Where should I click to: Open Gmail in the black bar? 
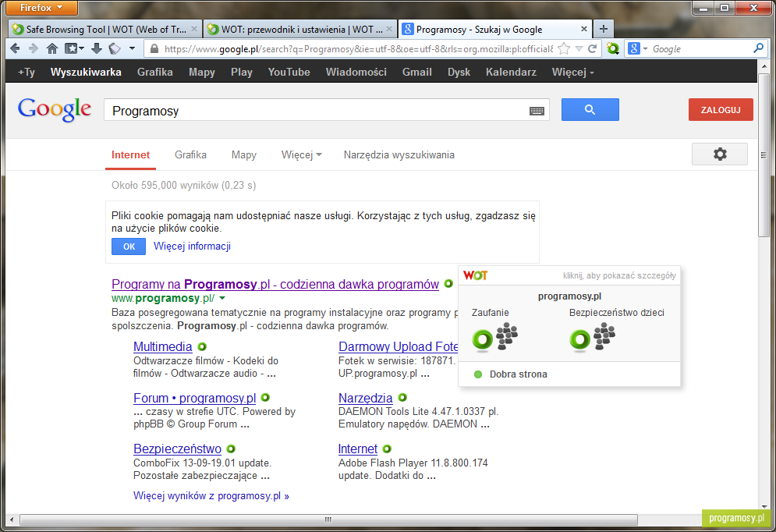416,73
